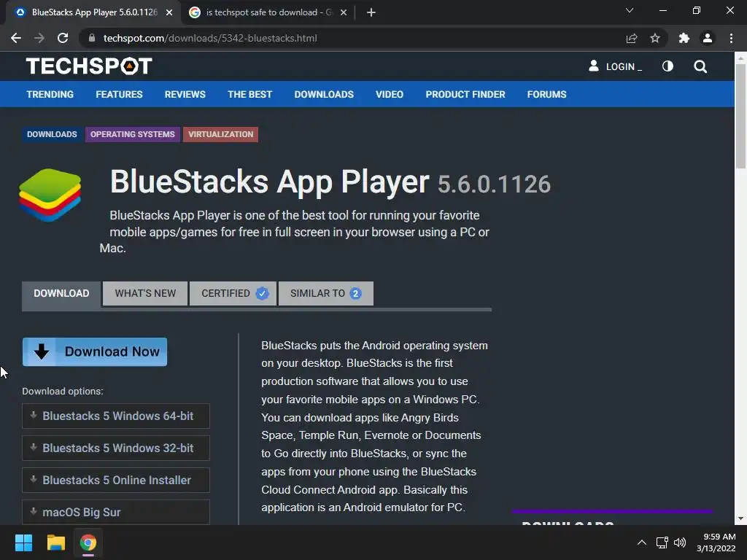747x560 pixels.
Task: Open a new browser tab
Action: [371, 12]
